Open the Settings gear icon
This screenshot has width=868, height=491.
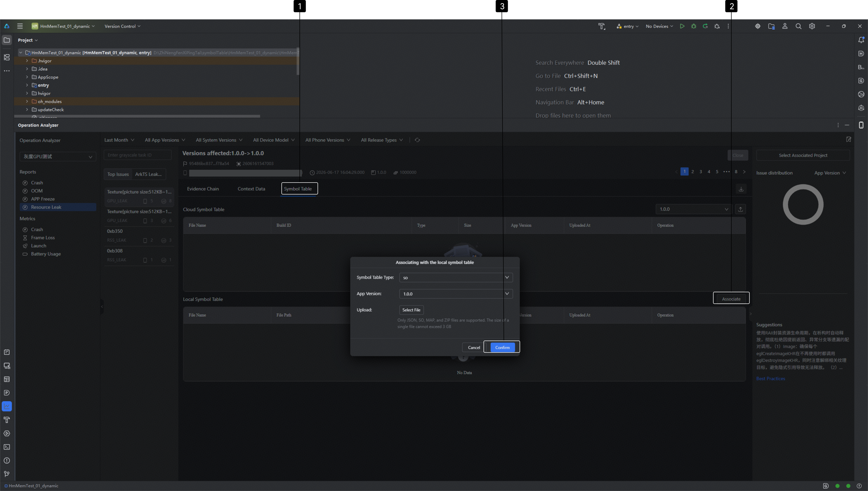pos(812,26)
